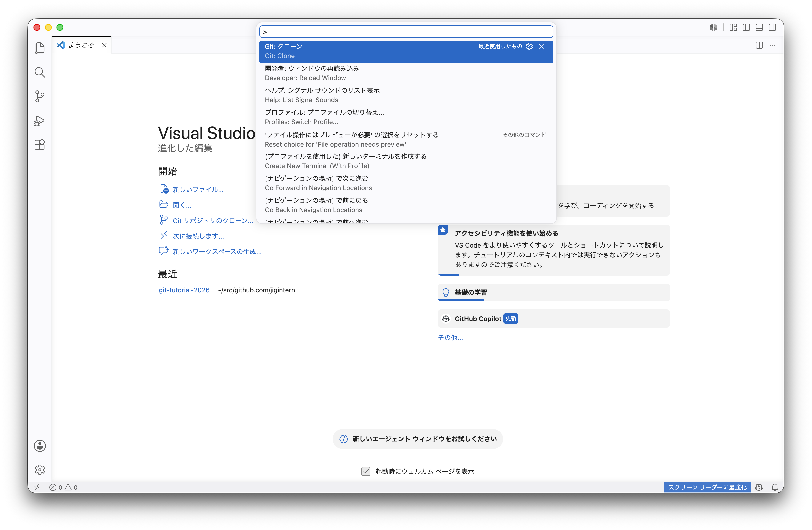This screenshot has width=812, height=530.
Task: Toggle the secondary side bar visibility
Action: click(772, 28)
